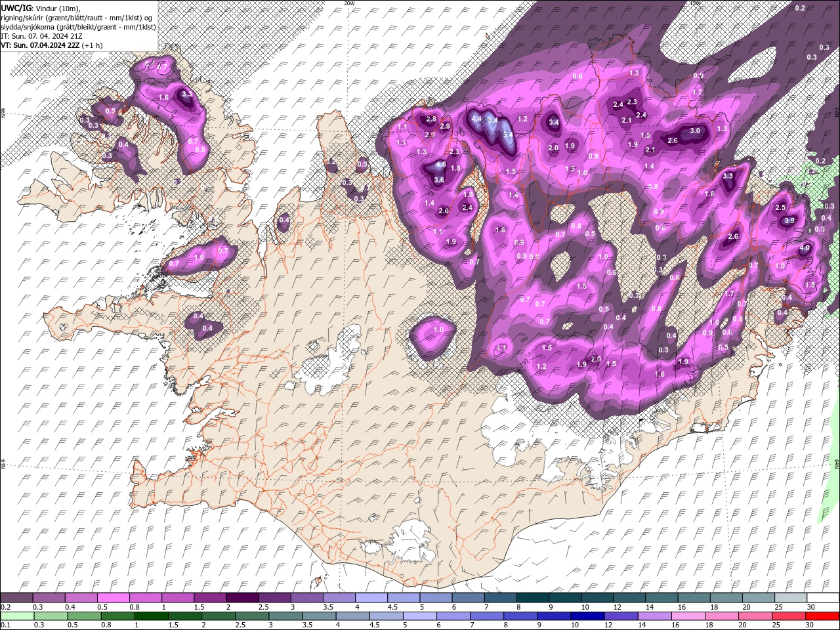
Task: Click the 20W longitude label at top
Action: [349, 3]
